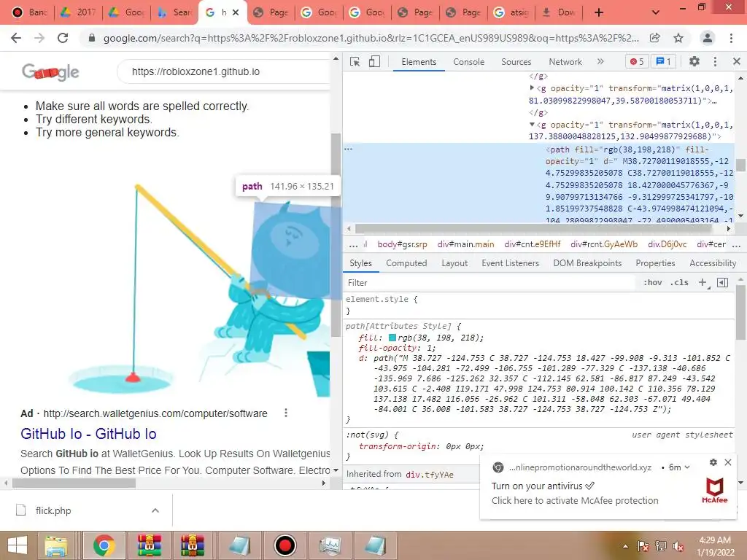747x560 pixels.
Task: Open a new browser tab
Action: pos(599,12)
